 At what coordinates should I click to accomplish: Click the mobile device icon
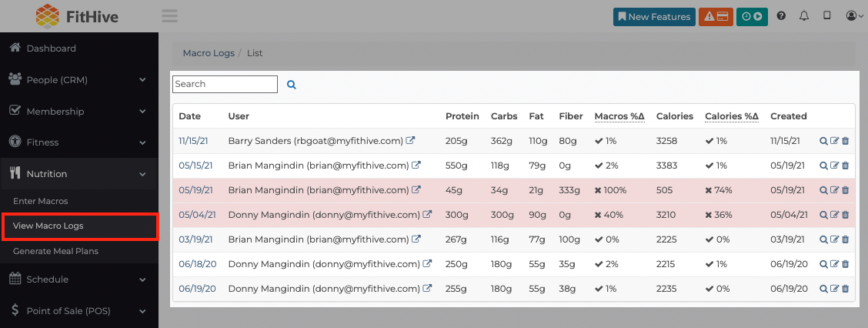pyautogui.click(x=827, y=16)
